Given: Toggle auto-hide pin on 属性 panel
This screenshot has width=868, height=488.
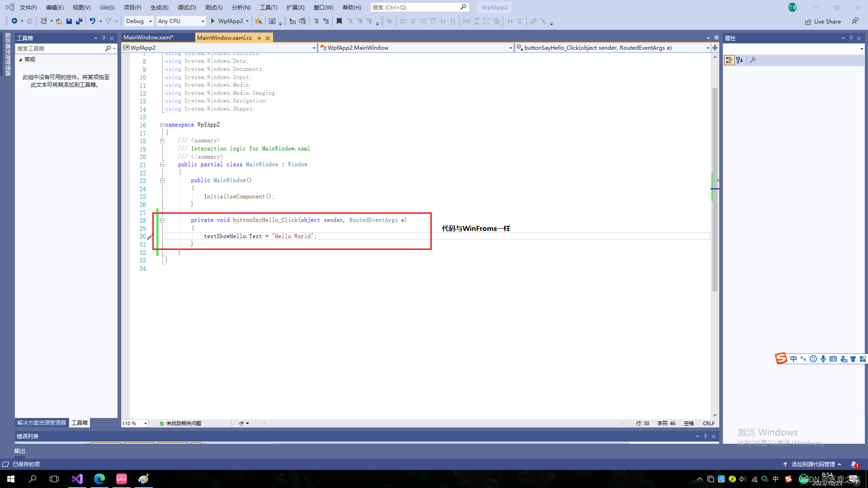Looking at the screenshot, I should [851, 38].
